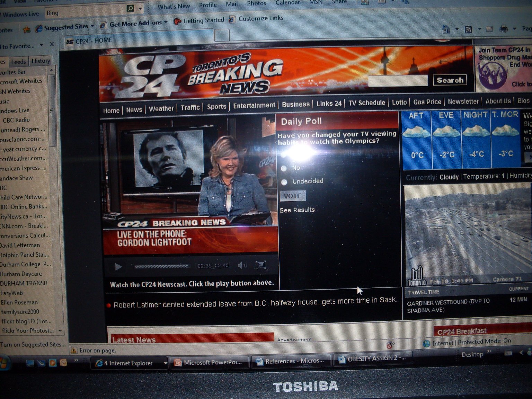The width and height of the screenshot is (532, 399).
Task: Click the RSS feeds icon
Action: [468, 29]
